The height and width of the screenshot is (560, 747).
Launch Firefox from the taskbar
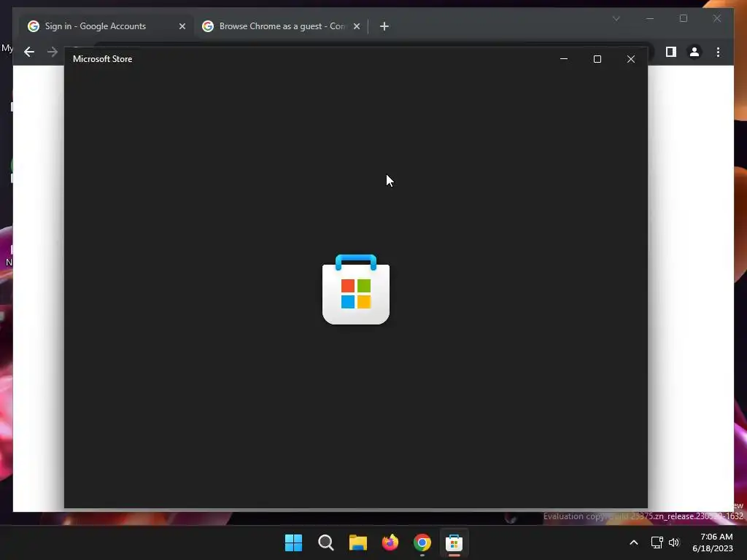[x=390, y=542]
